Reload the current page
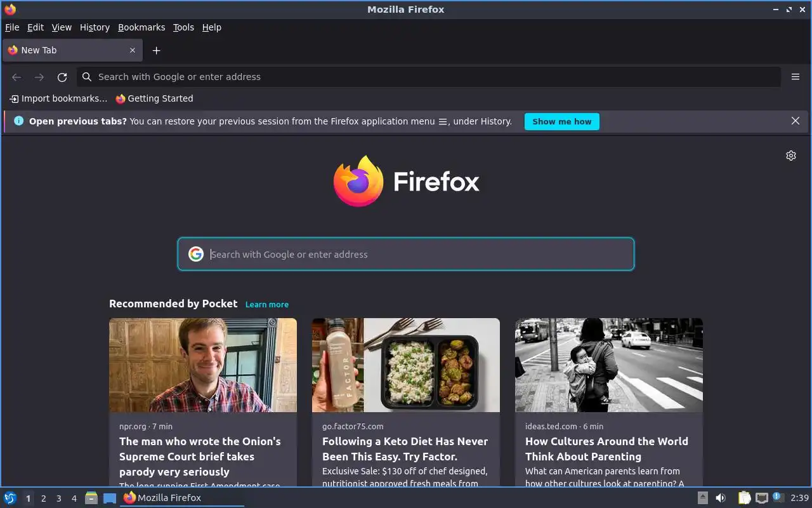This screenshot has width=812, height=508. (x=62, y=77)
